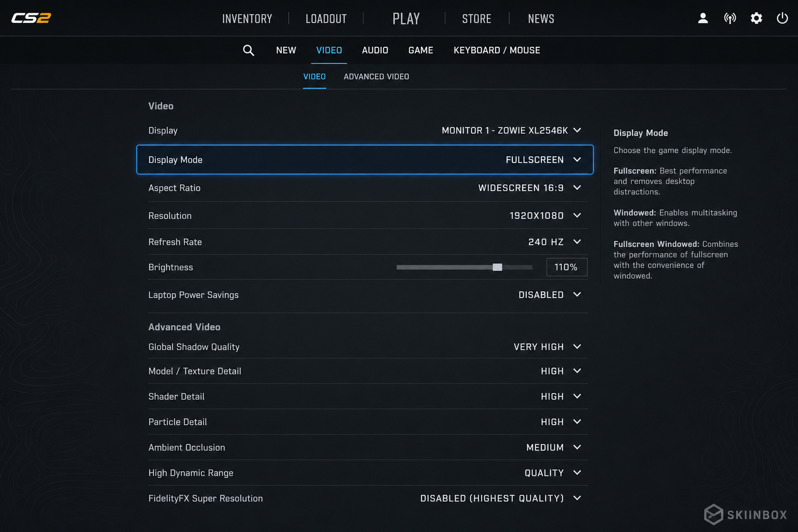798x532 pixels.
Task: Click the power quit icon
Action: pos(782,18)
